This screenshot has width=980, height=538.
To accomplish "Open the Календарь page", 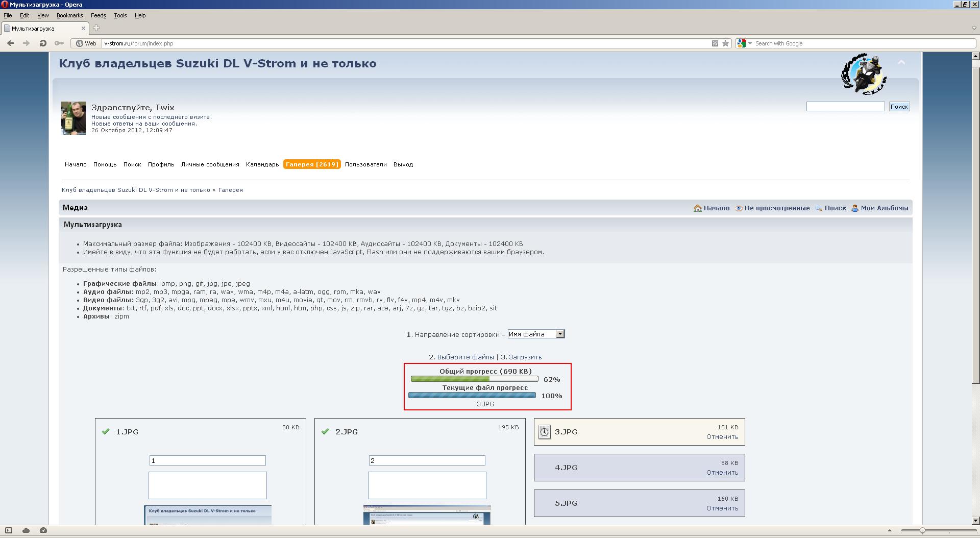I will (x=262, y=164).
